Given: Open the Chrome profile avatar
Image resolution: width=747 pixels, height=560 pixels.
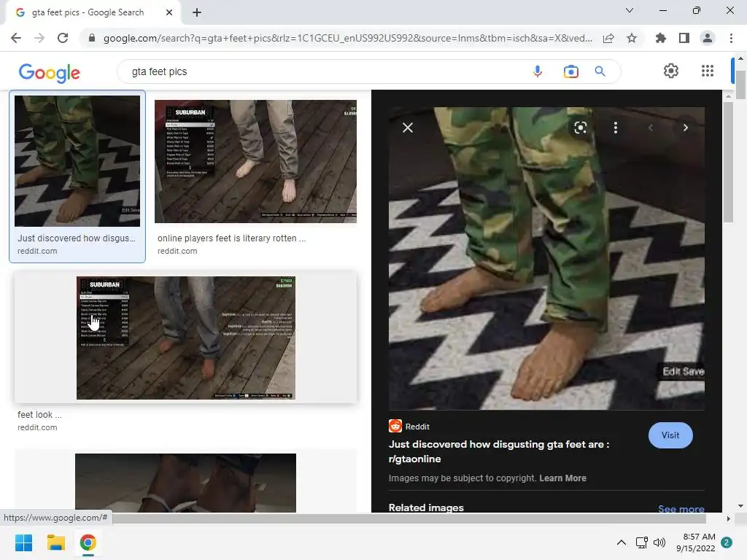Looking at the screenshot, I should point(708,38).
